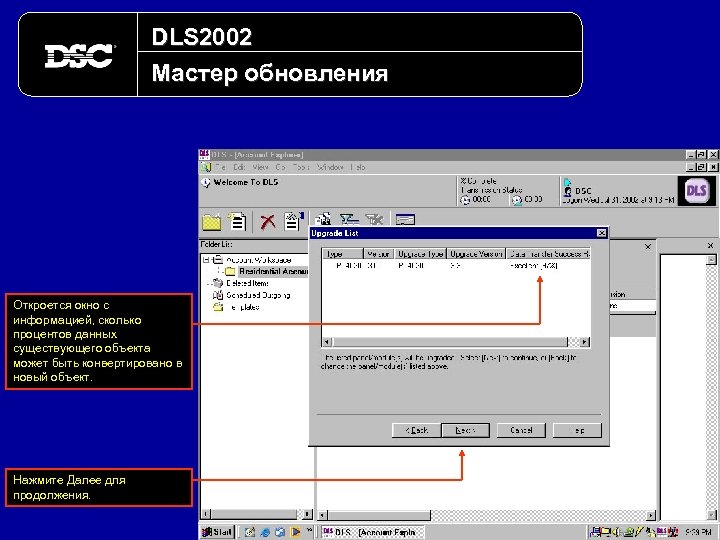This screenshot has width=720, height=540.
Task: Click the Data Transfer Success Rate column header
Action: [x=549, y=254]
